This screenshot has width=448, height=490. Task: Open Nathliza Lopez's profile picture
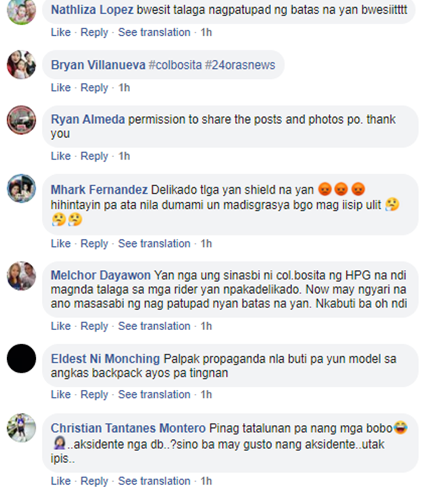click(22, 11)
